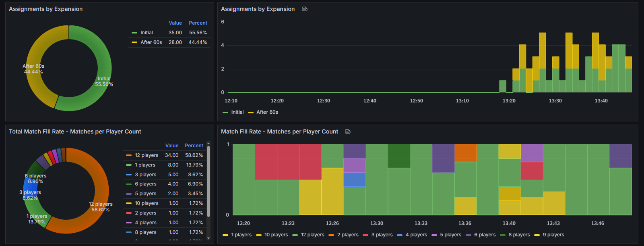The width and height of the screenshot is (644, 246).
Task: Click the orange color marker for 12 players in the legend table
Action: (129, 155)
